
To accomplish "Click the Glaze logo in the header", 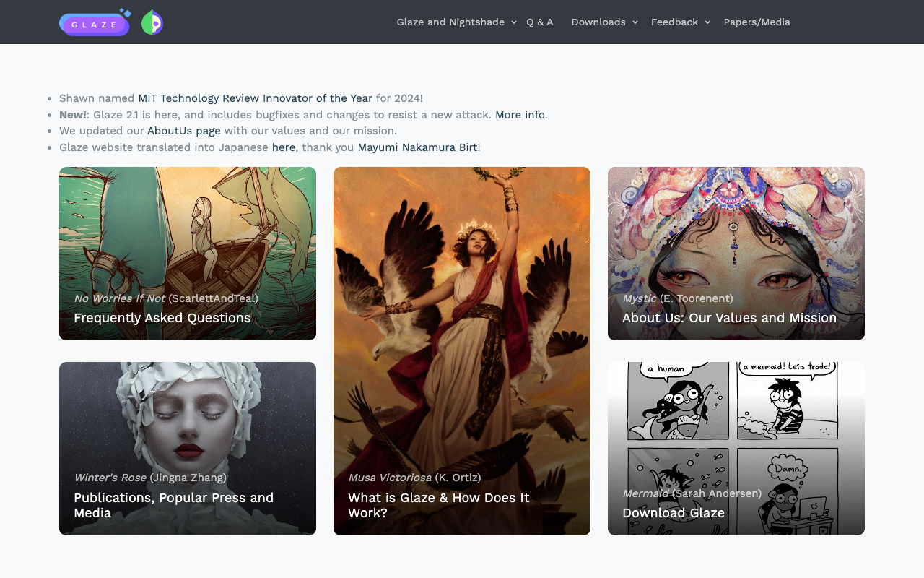I will click(95, 22).
